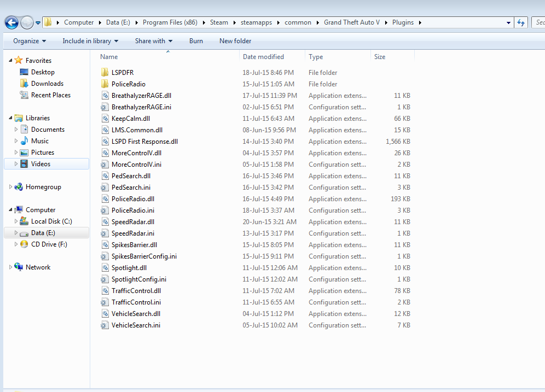
Task: Sort files by Size column header
Action: pos(392,57)
